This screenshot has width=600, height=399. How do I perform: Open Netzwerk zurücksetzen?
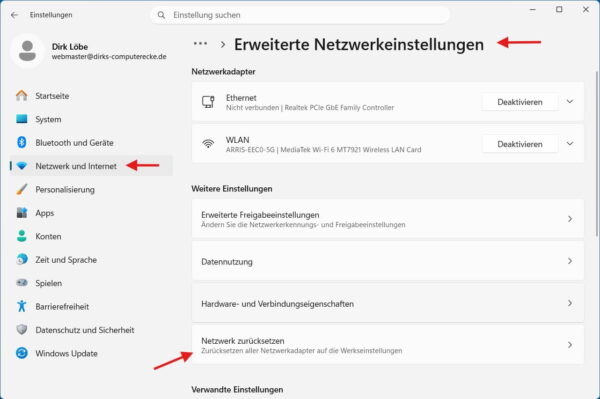coord(388,345)
